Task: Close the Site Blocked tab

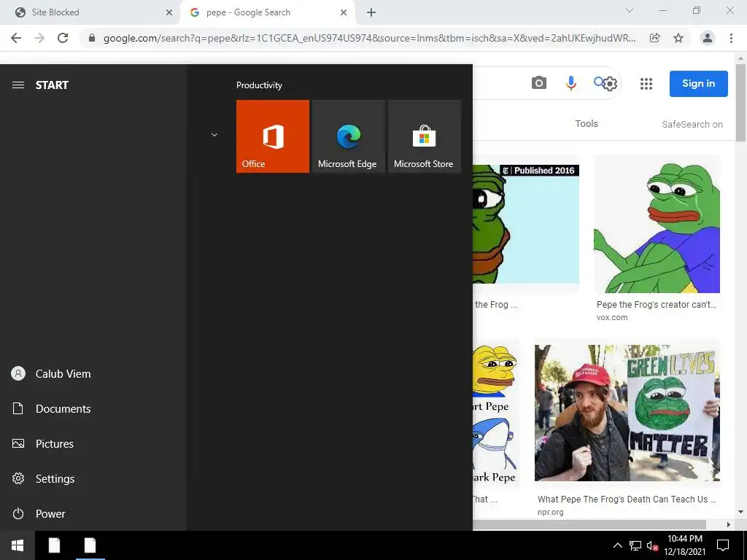Action: pyautogui.click(x=169, y=12)
